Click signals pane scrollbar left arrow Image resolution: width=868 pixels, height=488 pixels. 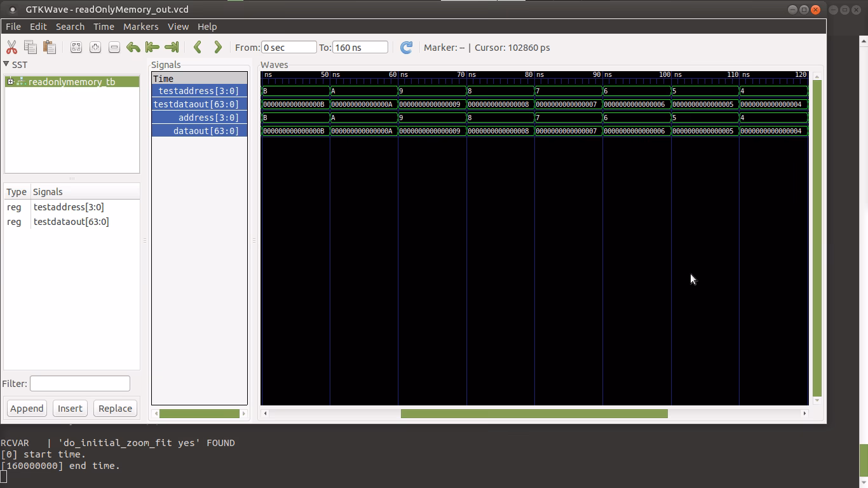click(156, 414)
